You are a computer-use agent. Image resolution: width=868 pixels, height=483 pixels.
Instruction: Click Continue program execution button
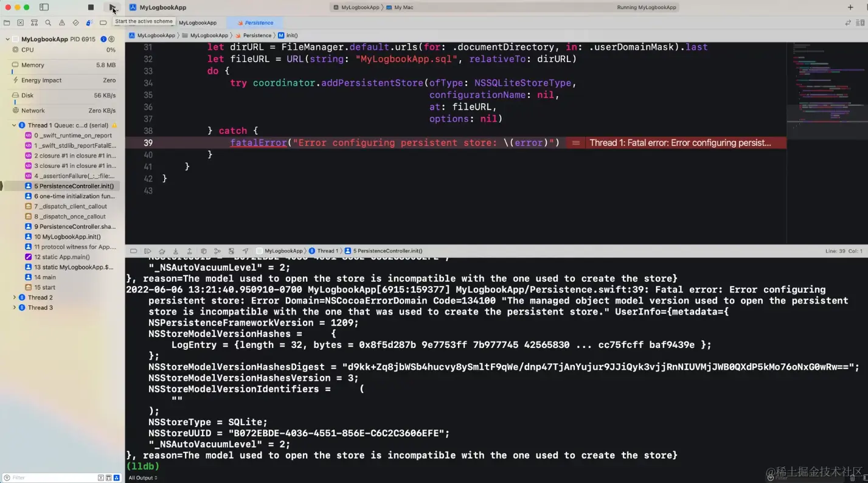(x=148, y=251)
